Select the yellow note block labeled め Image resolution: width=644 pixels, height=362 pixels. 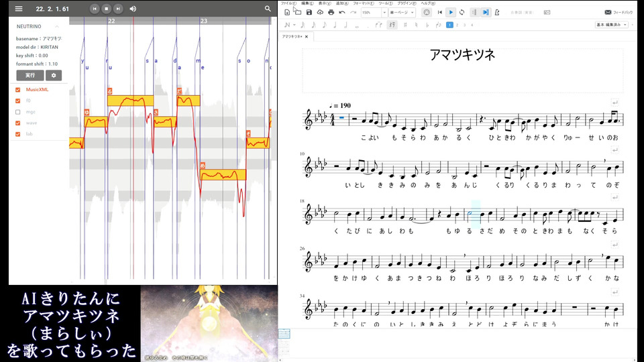click(223, 174)
